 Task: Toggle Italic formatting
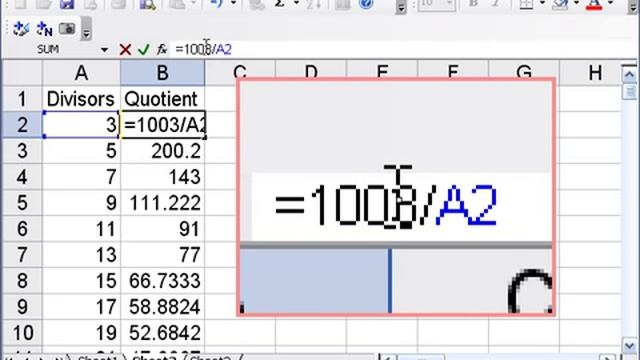[x=496, y=4]
